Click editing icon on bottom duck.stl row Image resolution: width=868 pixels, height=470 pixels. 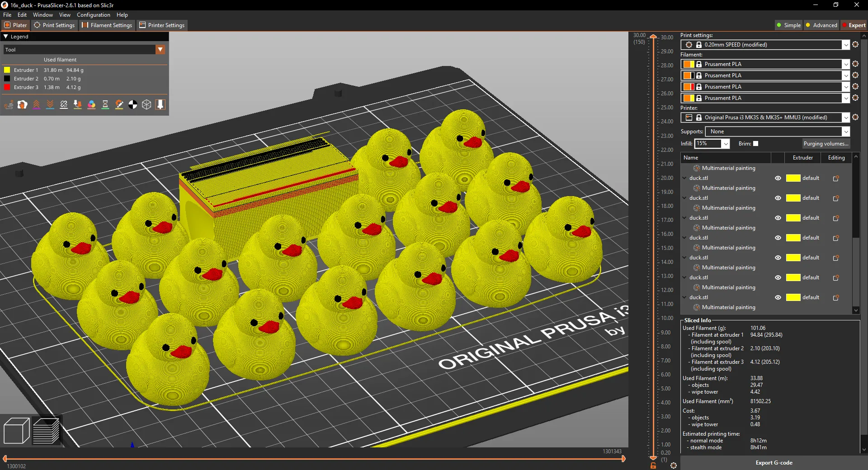click(836, 298)
